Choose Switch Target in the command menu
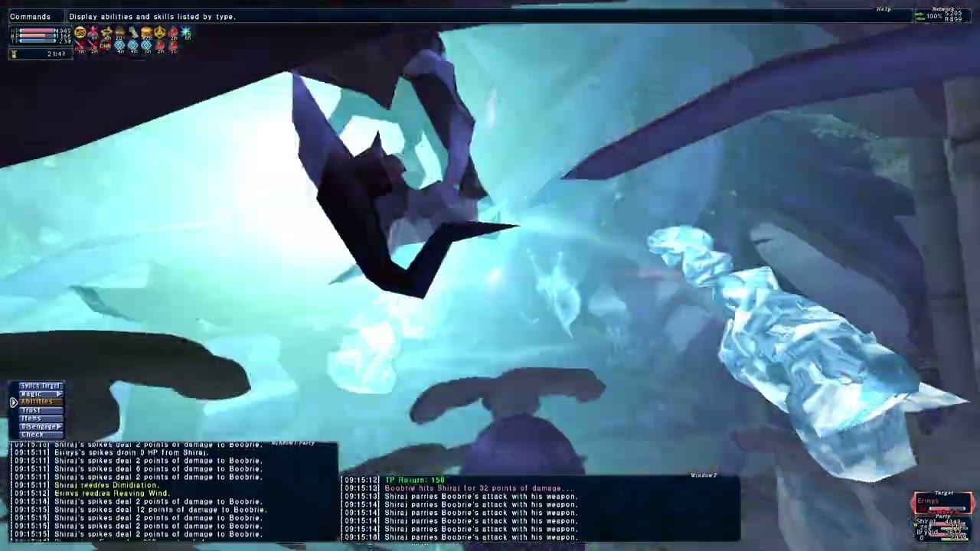The width and height of the screenshot is (980, 551). click(41, 386)
